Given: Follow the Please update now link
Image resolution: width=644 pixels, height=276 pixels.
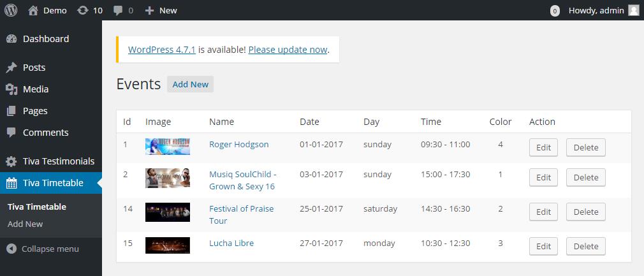Looking at the screenshot, I should pos(288,50).
